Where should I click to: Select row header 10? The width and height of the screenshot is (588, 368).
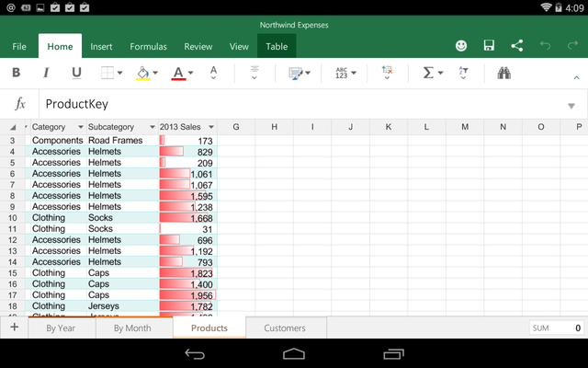(12, 218)
